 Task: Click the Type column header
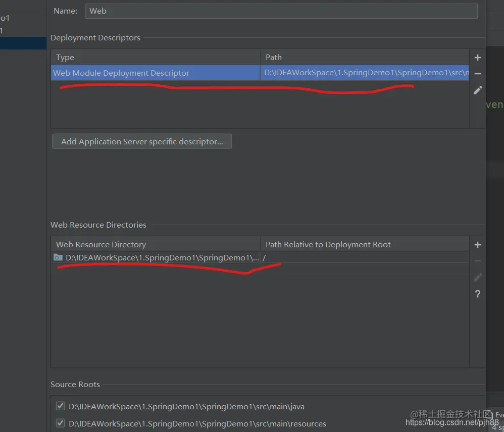[155, 57]
